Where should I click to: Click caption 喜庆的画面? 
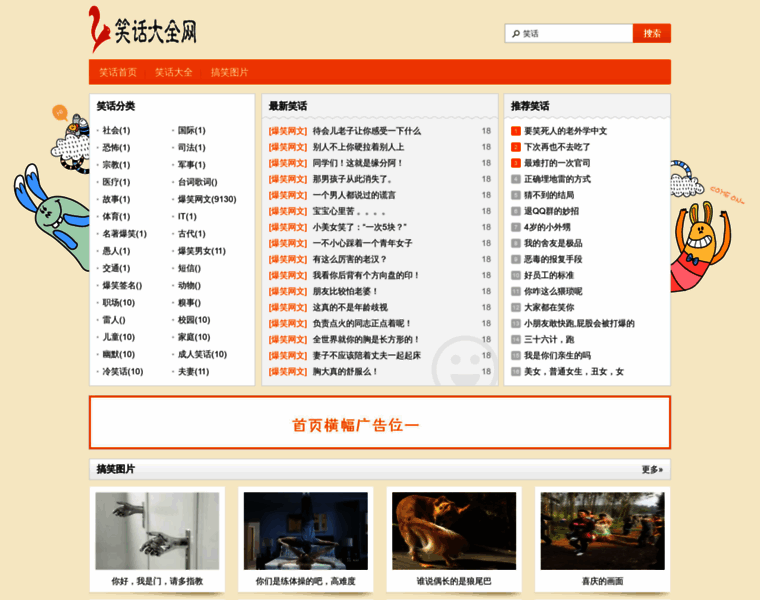coord(602,581)
